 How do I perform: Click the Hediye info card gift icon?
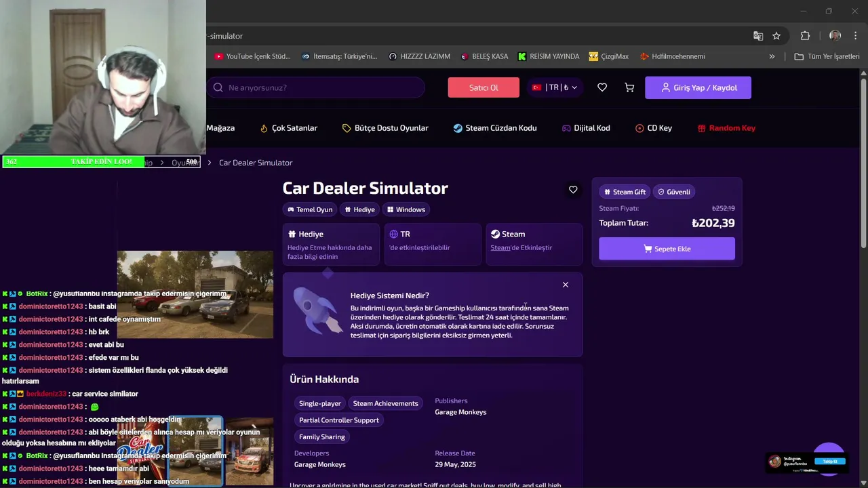pyautogui.click(x=292, y=234)
